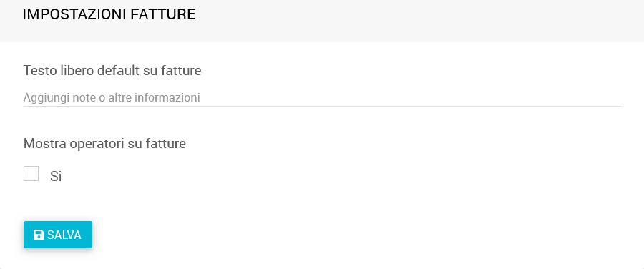
Task: Tick the empty box beside Si
Action: coord(31,173)
